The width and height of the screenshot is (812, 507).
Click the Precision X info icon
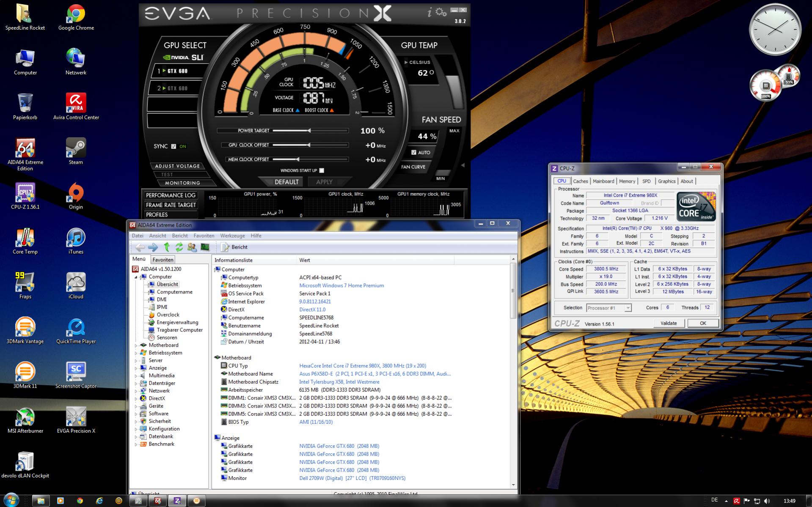(x=429, y=12)
